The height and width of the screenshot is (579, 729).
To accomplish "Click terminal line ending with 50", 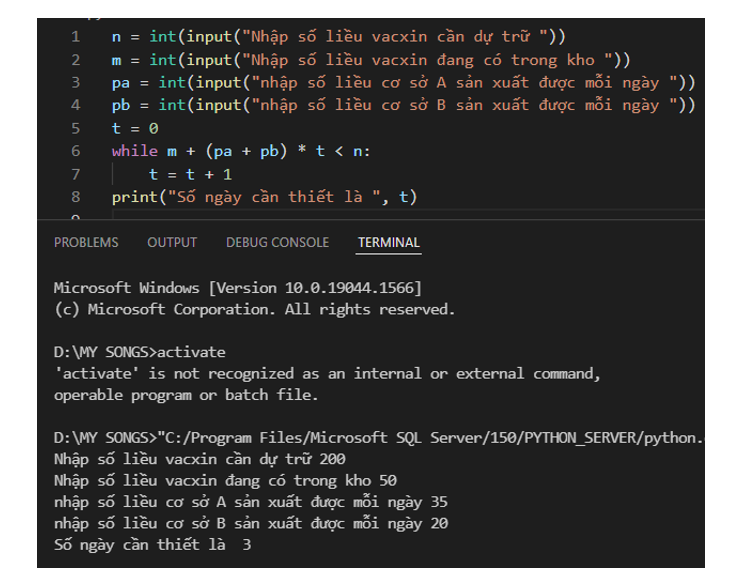I will tap(225, 480).
